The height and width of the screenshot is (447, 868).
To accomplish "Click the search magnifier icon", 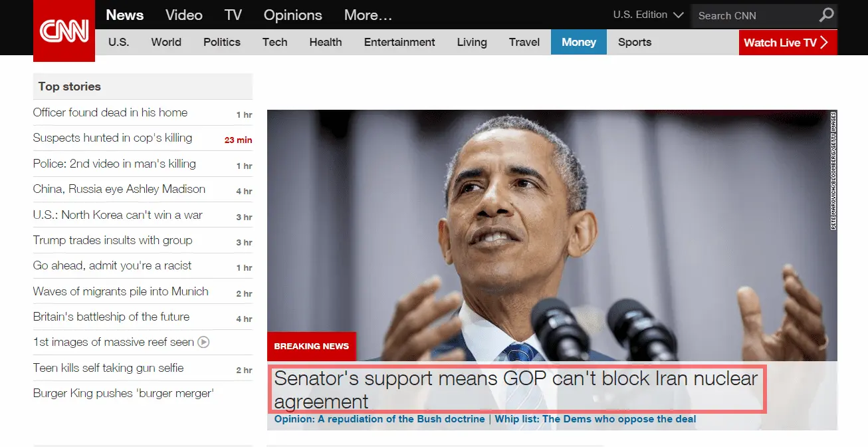I will point(826,15).
